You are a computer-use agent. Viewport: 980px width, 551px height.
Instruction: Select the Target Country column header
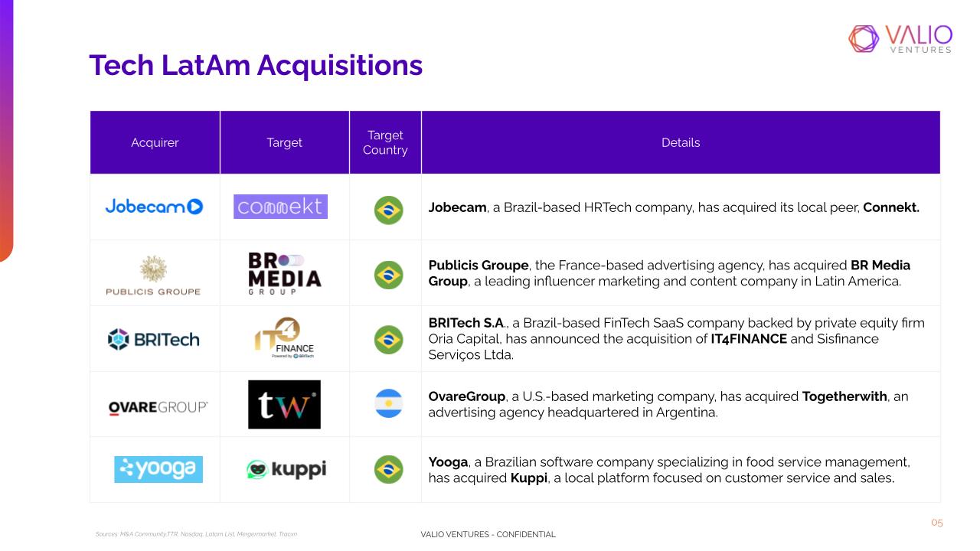[385, 142]
